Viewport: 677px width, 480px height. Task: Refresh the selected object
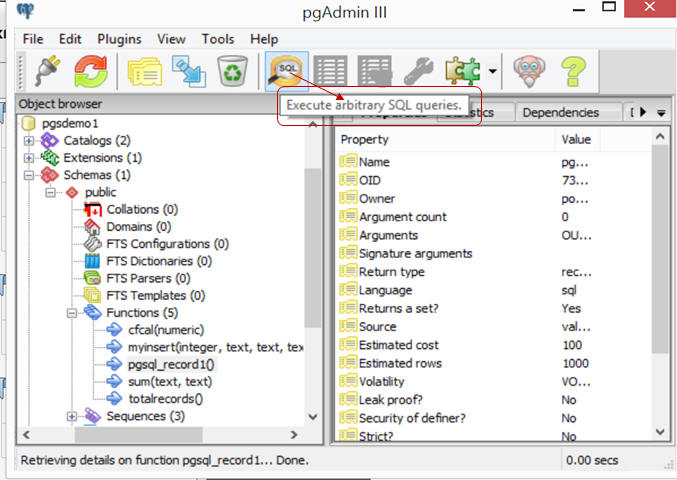(x=91, y=71)
